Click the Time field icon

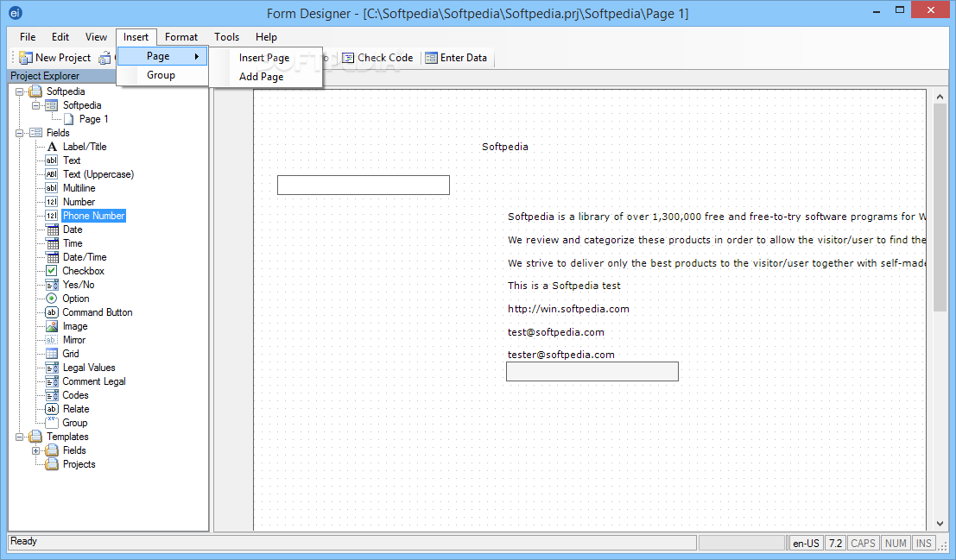pyautogui.click(x=53, y=243)
